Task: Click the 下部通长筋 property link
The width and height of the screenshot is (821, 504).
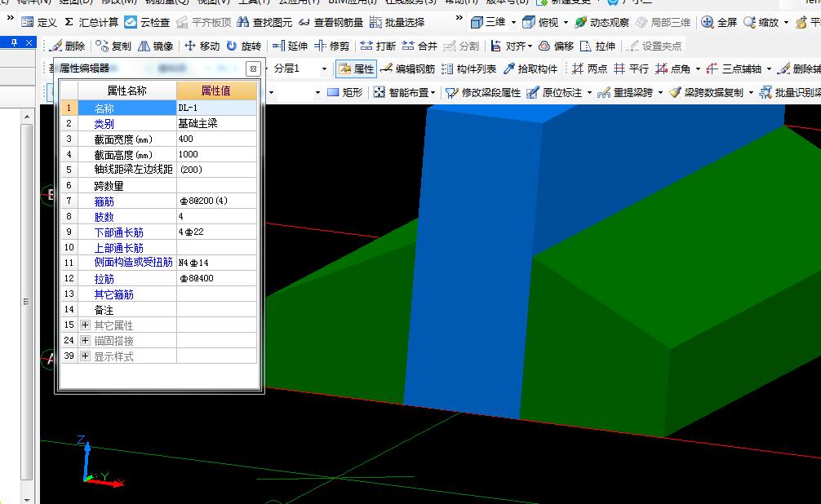Action: 119,232
